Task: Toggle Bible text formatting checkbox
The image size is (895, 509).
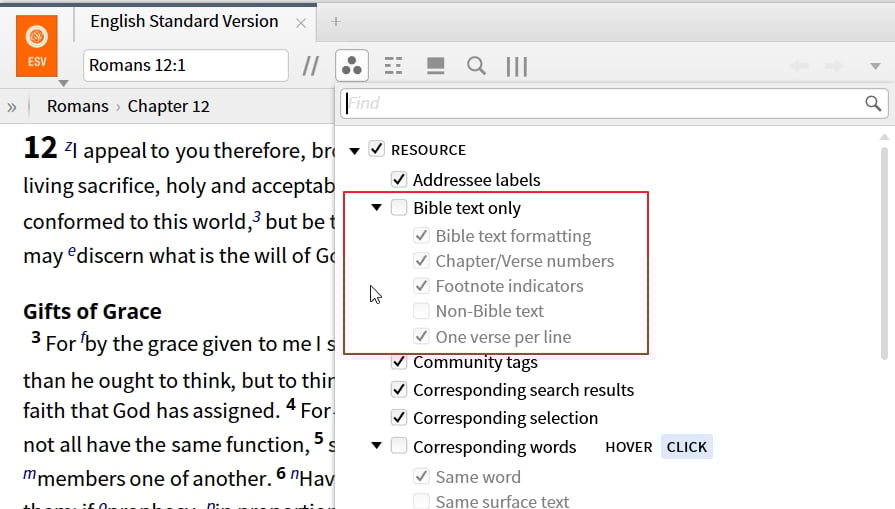Action: pyautogui.click(x=421, y=235)
